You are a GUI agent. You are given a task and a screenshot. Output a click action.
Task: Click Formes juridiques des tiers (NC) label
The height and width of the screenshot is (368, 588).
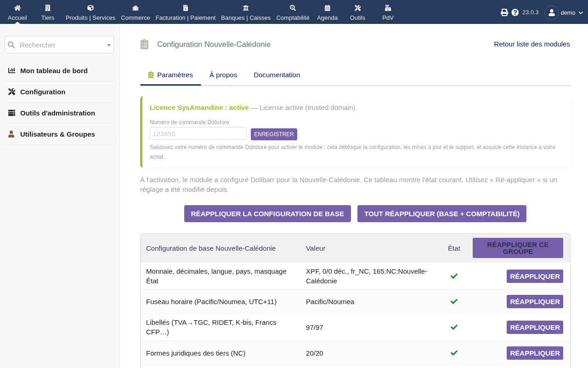pyautogui.click(x=196, y=353)
